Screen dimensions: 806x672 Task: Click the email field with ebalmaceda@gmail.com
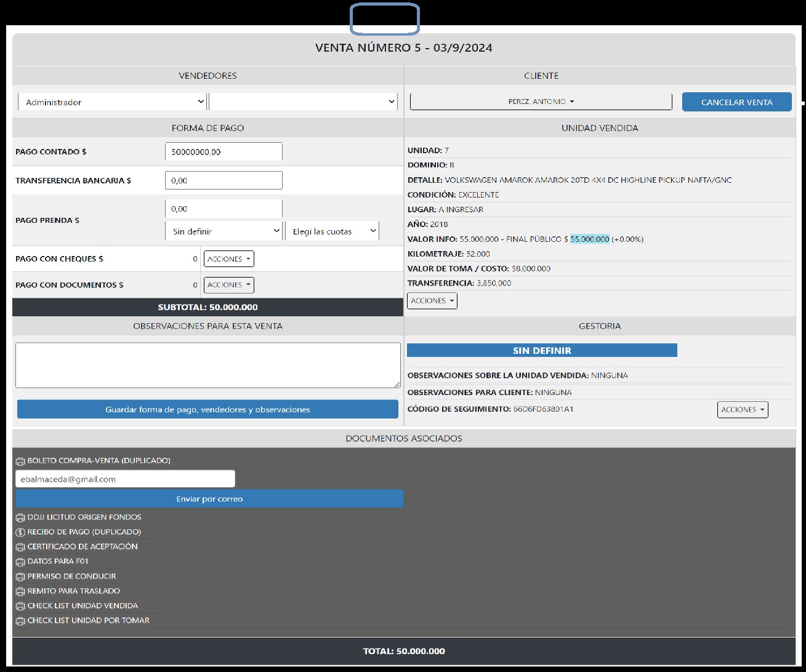point(125,479)
